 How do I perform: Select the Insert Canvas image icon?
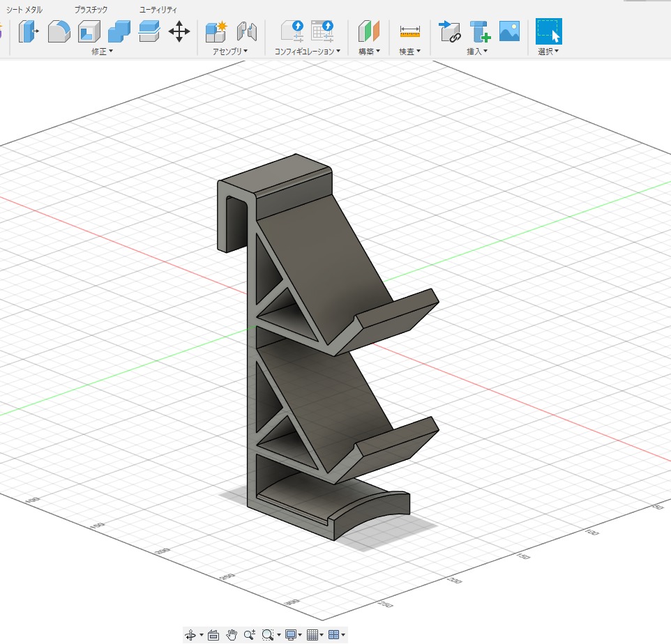click(x=510, y=31)
